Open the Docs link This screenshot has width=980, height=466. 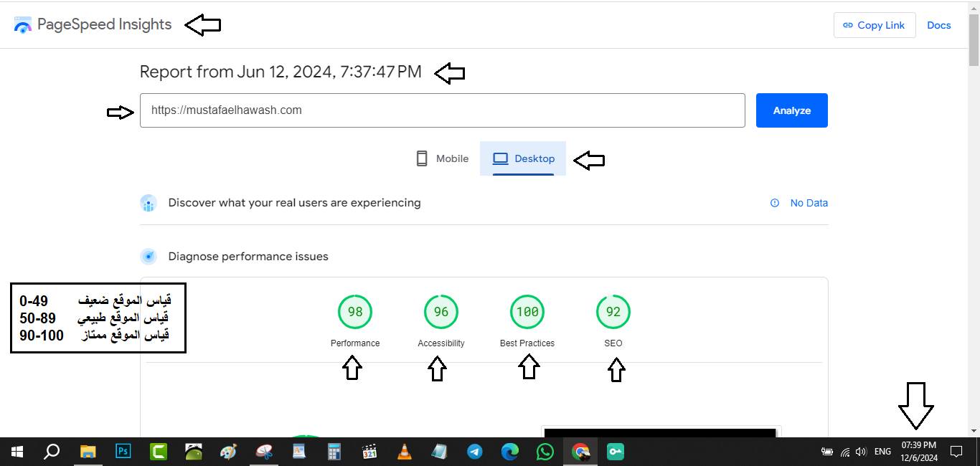[938, 25]
